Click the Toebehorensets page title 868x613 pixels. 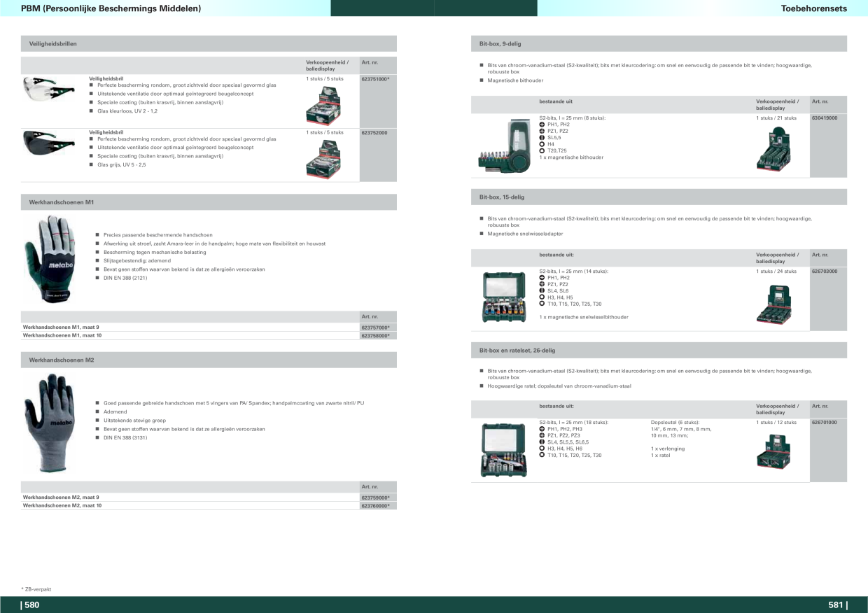(814, 8)
